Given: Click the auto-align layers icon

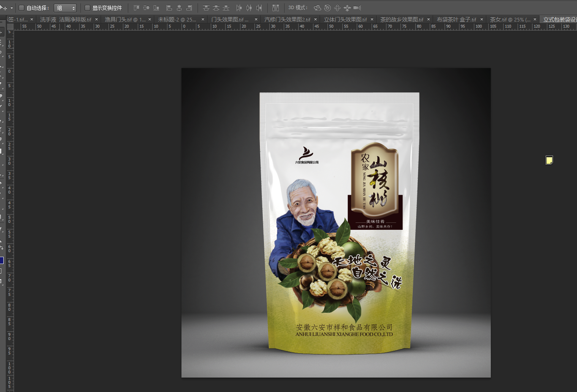Looking at the screenshot, I should 275,8.
